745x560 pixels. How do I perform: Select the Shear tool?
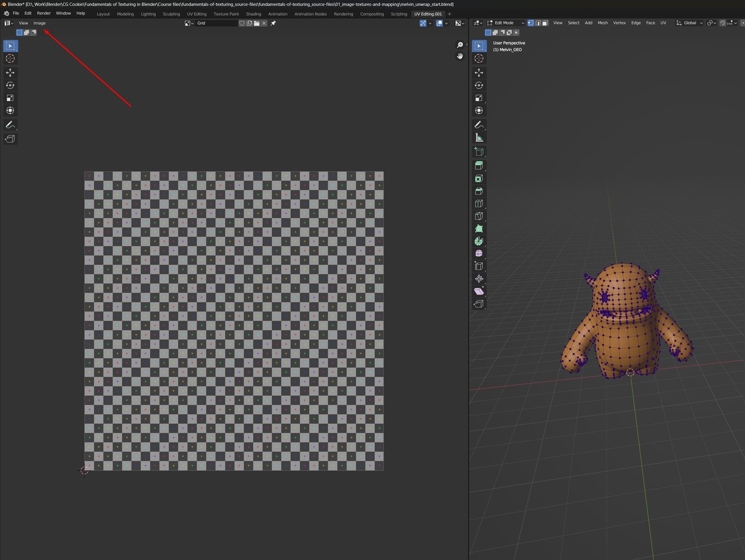pyautogui.click(x=479, y=291)
